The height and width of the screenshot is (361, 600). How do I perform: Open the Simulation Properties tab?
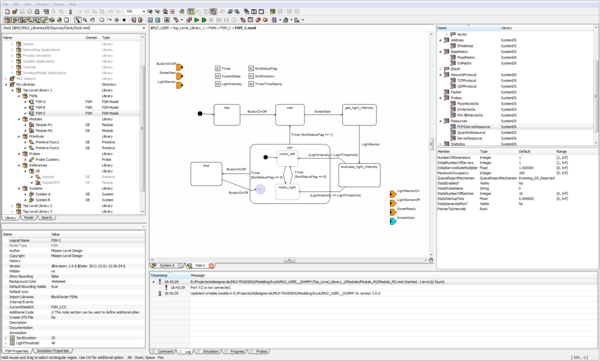tap(53, 351)
